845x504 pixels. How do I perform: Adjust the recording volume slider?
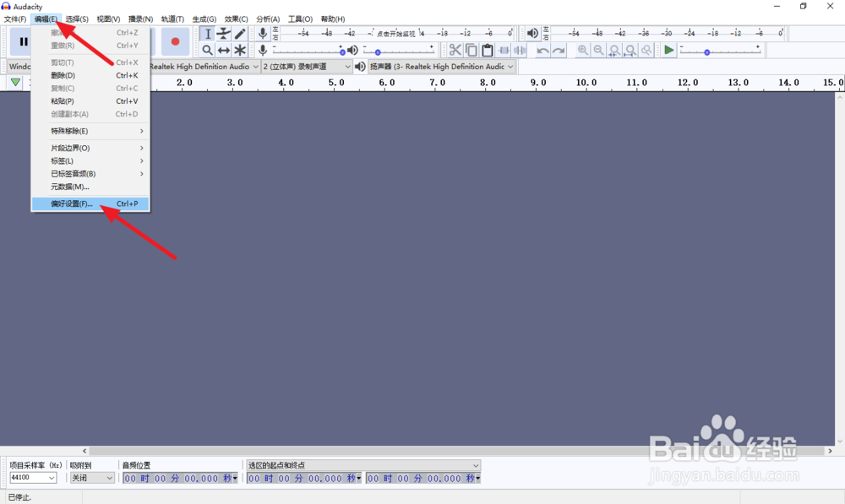308,50
